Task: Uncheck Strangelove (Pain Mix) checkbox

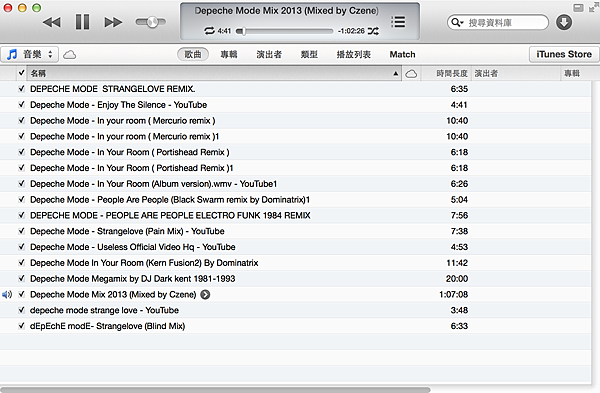Action: click(21, 231)
